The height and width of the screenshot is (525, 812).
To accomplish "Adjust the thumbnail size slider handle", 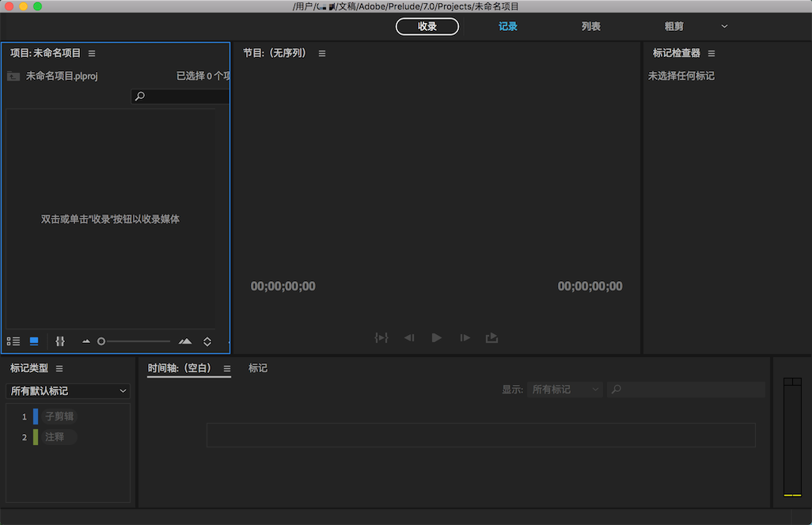I will pos(101,341).
